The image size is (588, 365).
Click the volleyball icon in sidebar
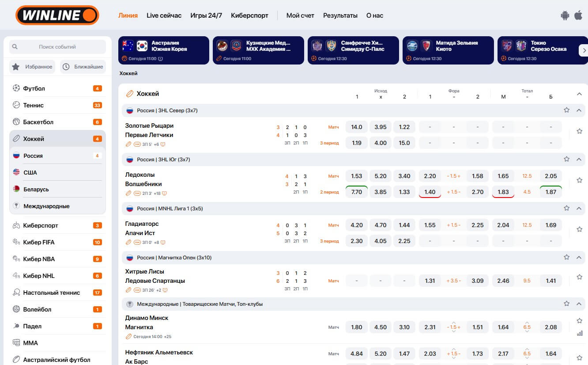16,309
